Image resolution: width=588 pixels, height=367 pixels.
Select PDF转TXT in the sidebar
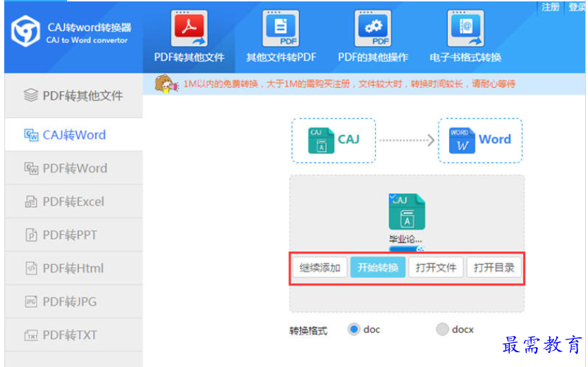coord(73,335)
